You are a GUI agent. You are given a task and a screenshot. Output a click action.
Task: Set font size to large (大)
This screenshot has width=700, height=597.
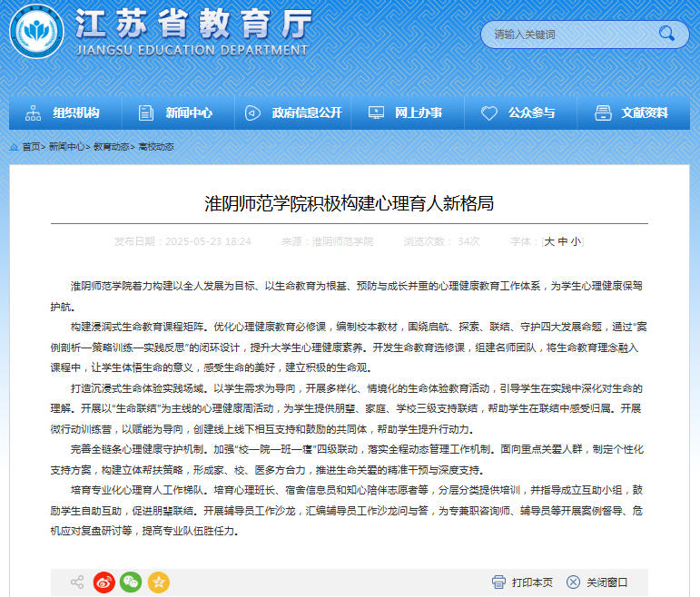point(548,241)
